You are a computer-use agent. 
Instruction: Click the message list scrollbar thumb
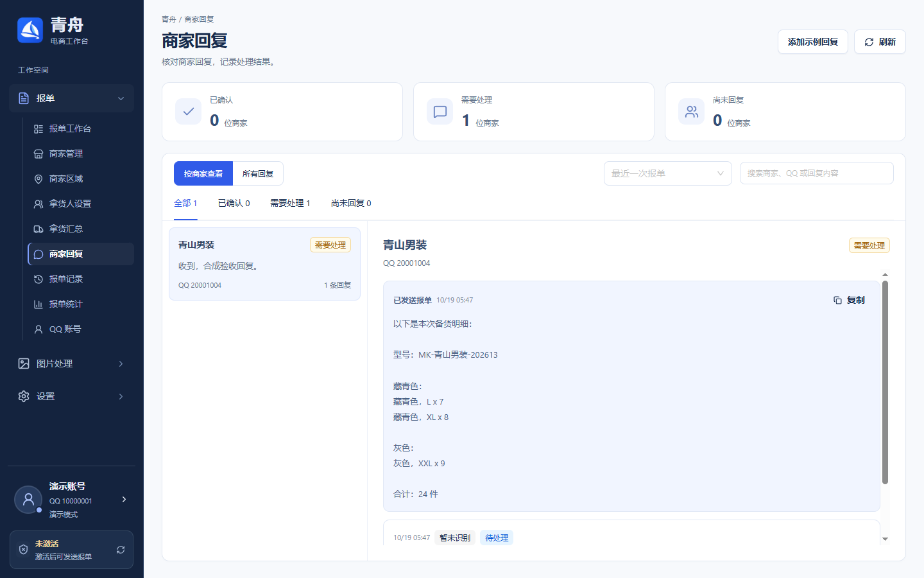[885, 382]
